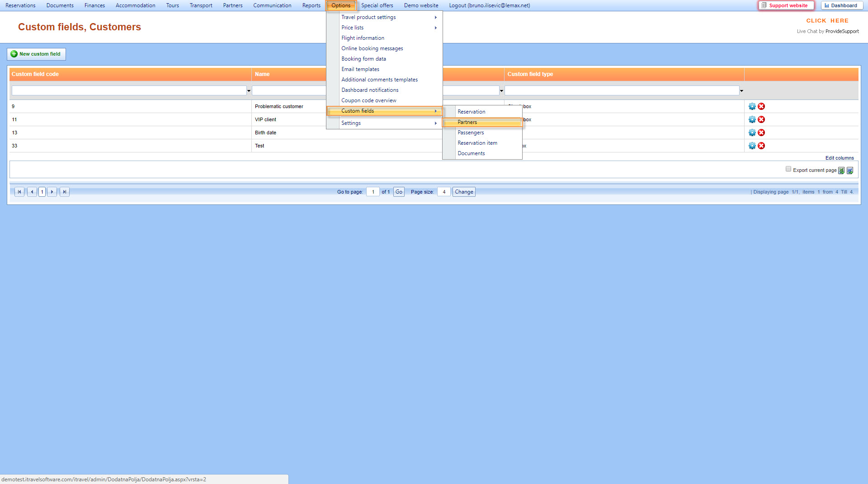Viewport: 868px width, 484px height.
Task: Delete the Test custom field
Action: coord(761,146)
